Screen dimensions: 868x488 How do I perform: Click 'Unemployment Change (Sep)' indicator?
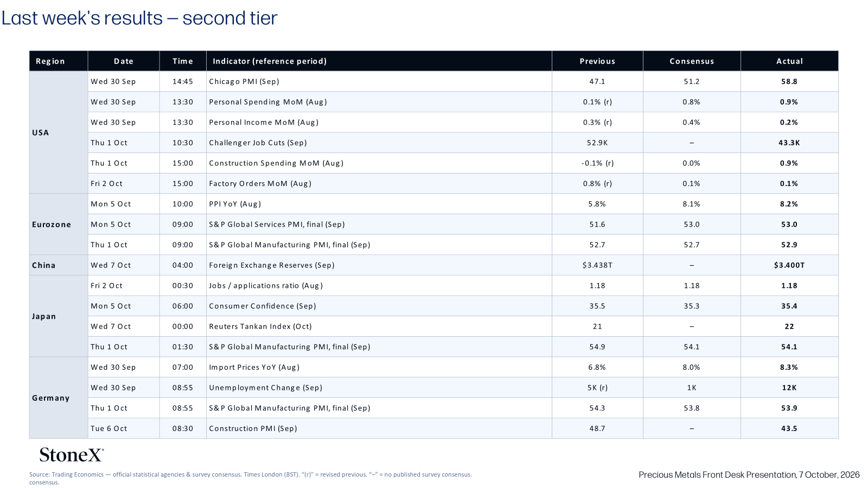266,388
